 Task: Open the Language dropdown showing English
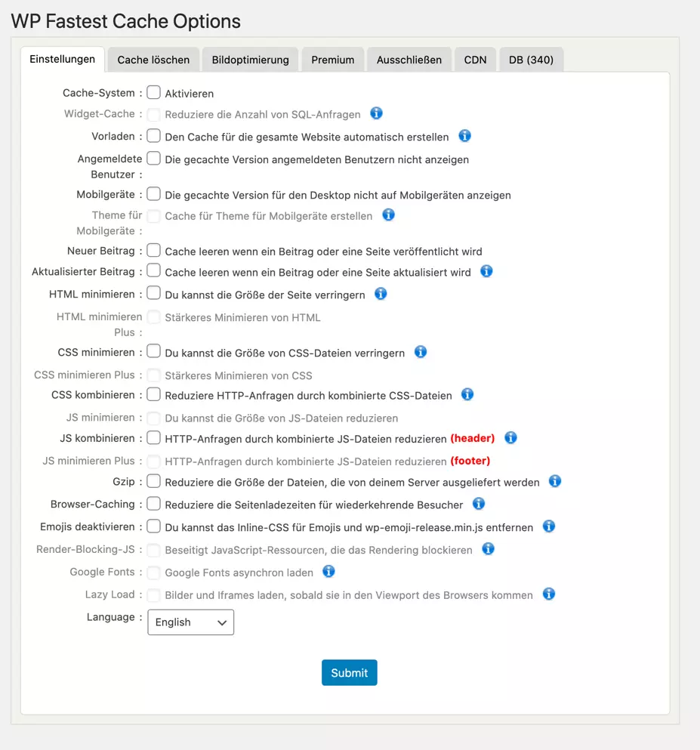point(191,622)
